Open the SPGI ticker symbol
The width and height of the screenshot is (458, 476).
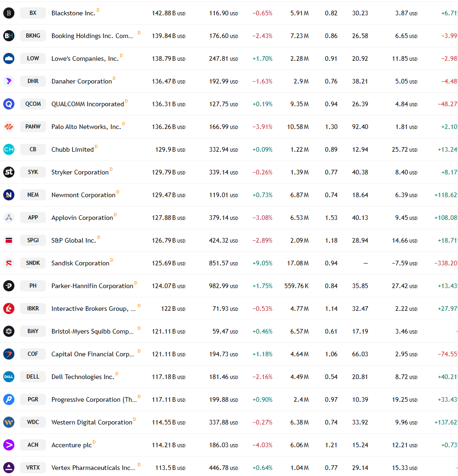[x=33, y=240]
